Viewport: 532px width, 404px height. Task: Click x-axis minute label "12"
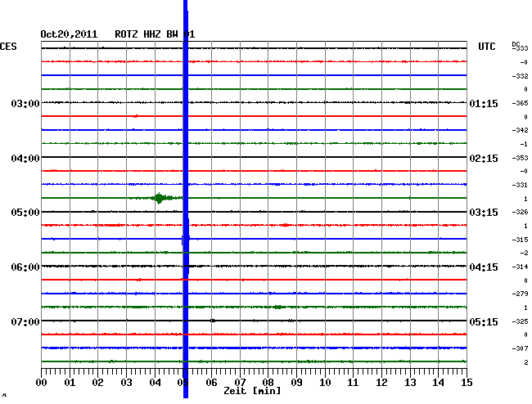pos(381,383)
